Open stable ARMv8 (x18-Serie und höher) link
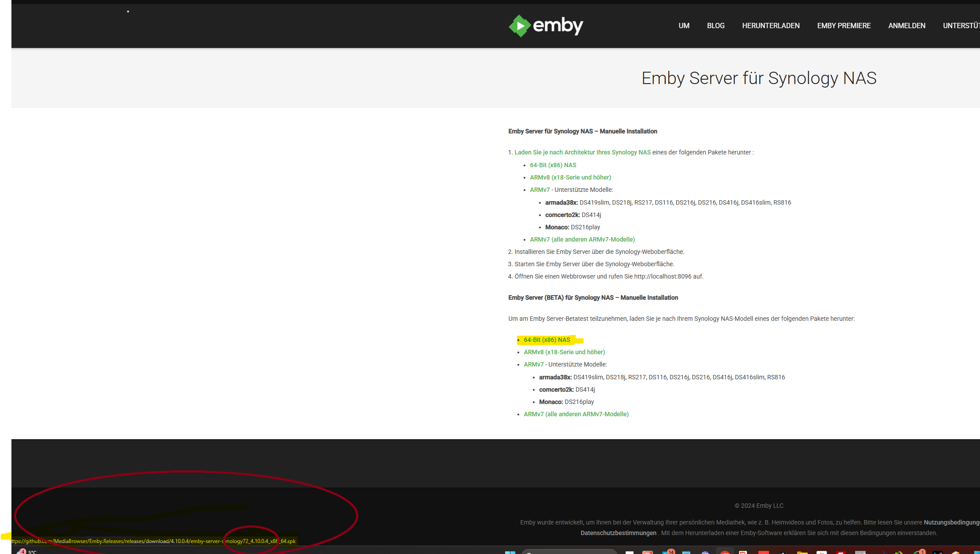The width and height of the screenshot is (980, 554). (570, 177)
